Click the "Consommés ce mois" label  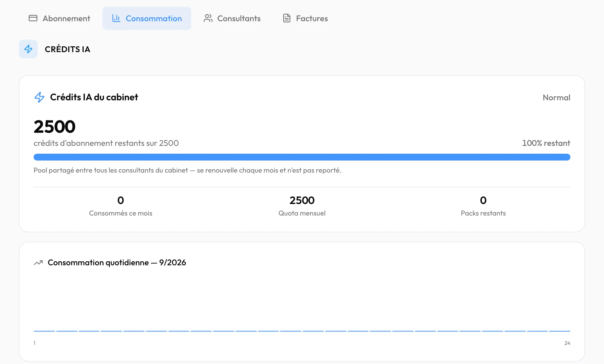point(121,213)
